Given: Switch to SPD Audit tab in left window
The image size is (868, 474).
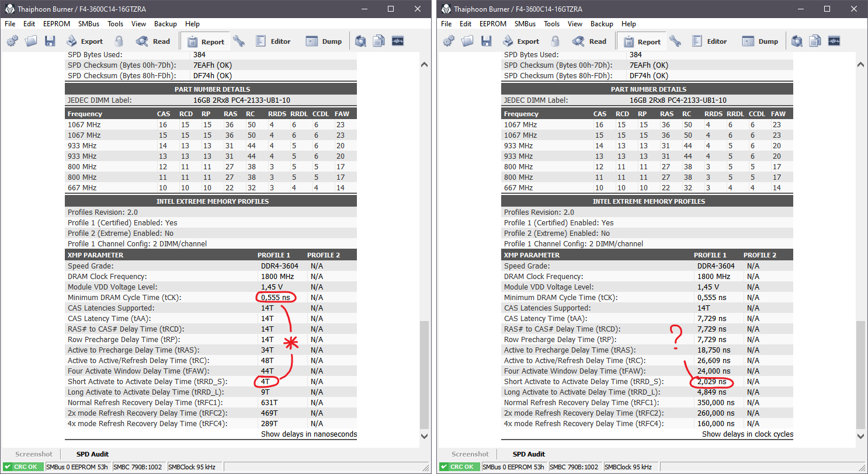Looking at the screenshot, I should click(92, 454).
